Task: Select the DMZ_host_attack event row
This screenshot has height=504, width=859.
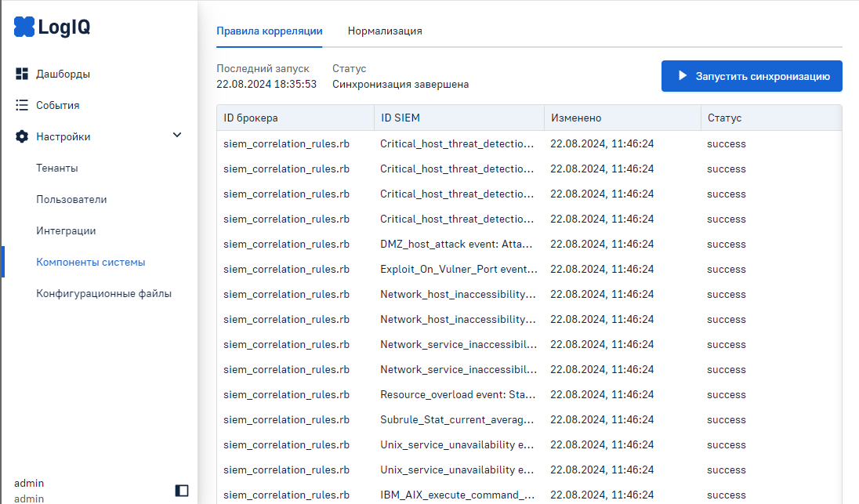Action: click(458, 245)
